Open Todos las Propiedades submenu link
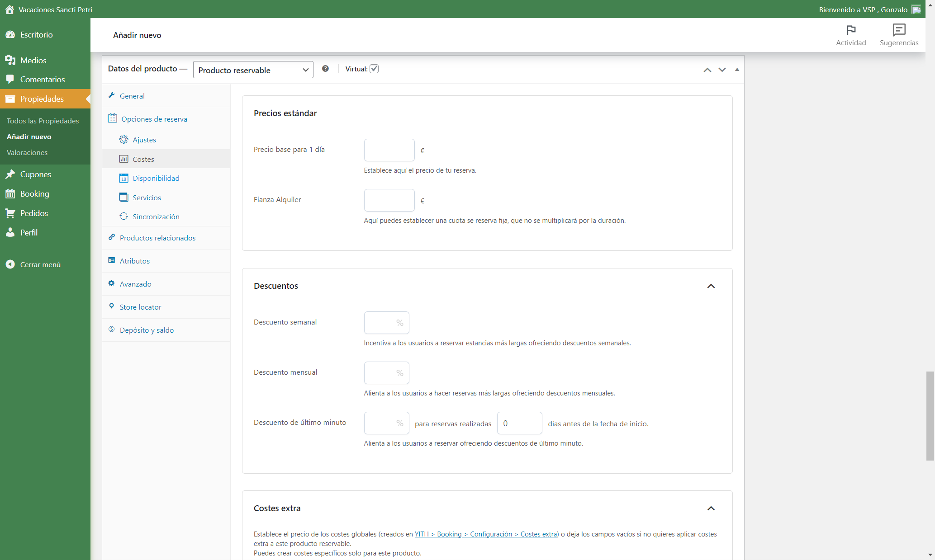Screen dimensions: 935x560 (x=43, y=121)
